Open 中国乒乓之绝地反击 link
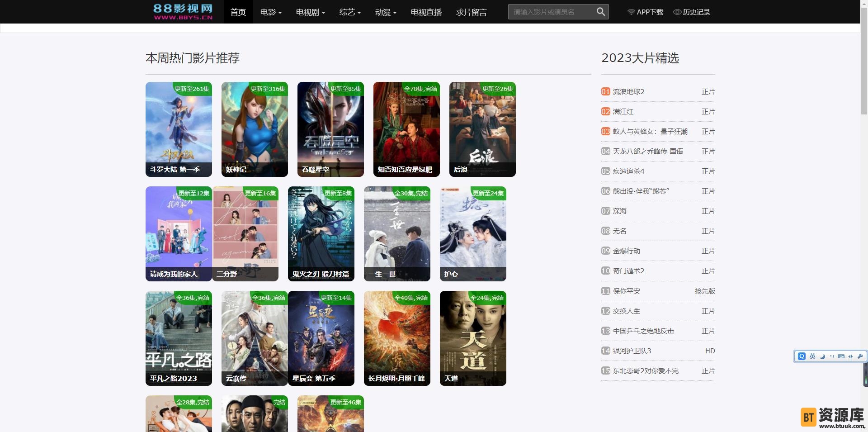 tap(643, 331)
